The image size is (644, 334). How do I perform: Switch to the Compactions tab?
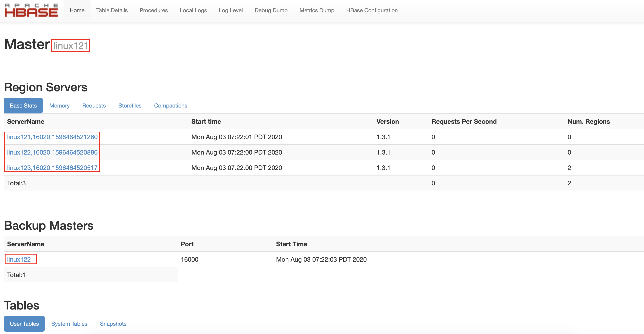pos(170,105)
